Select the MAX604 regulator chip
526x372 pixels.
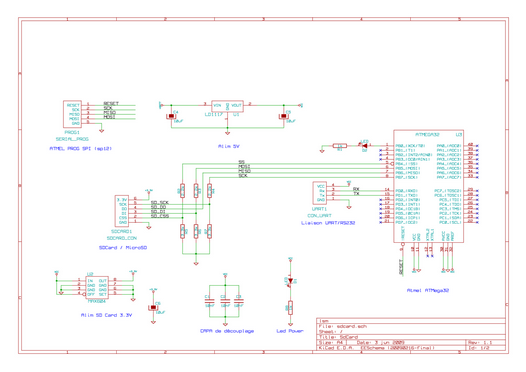click(x=97, y=287)
